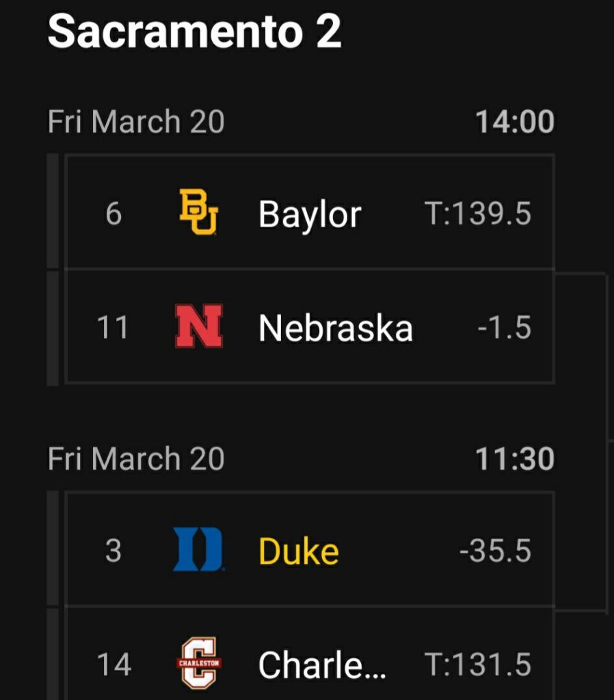Click the Sacramento 2 region heading
The height and width of the screenshot is (700, 614).
[194, 31]
